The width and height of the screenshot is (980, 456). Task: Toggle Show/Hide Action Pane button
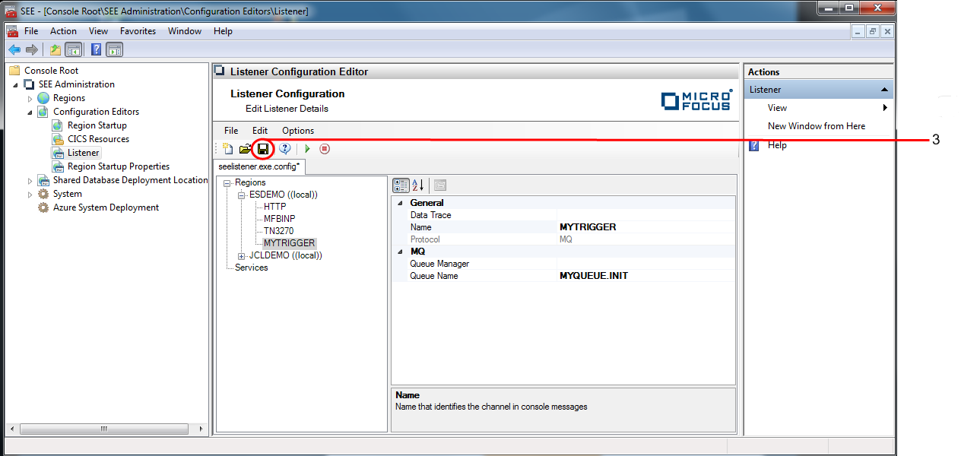click(115, 50)
